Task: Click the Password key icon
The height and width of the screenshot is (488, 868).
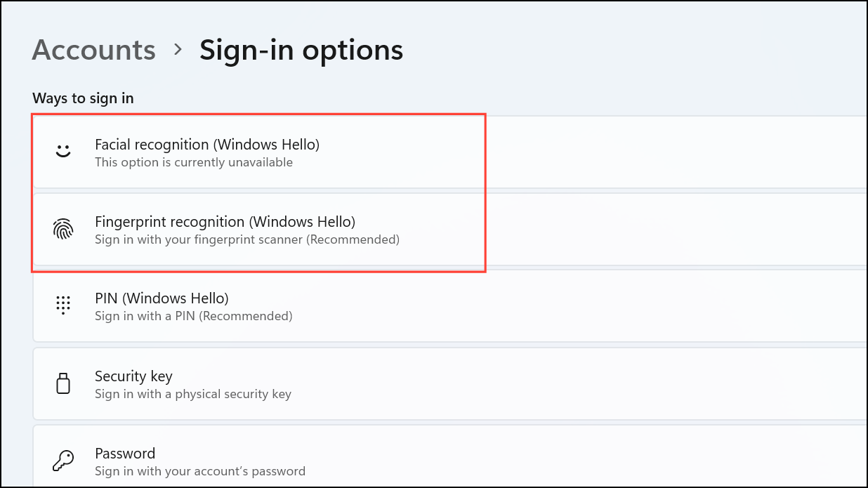Action: [63, 461]
